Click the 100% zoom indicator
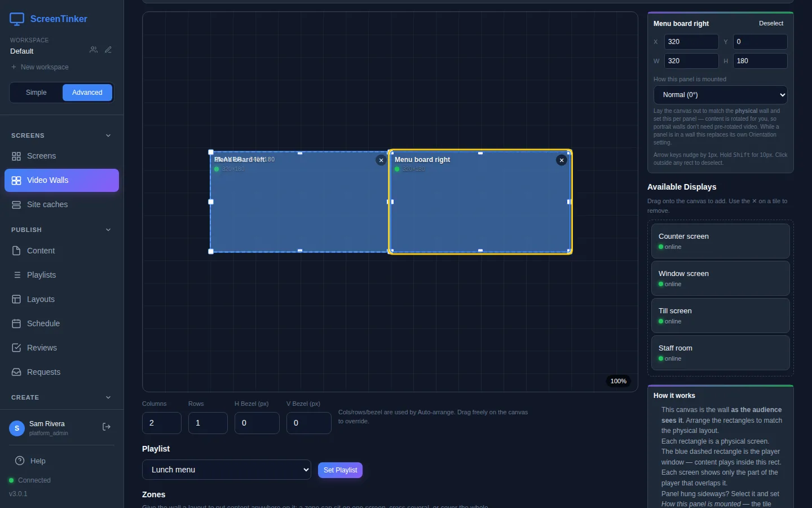Viewport: 812px width, 508px height. [618, 381]
